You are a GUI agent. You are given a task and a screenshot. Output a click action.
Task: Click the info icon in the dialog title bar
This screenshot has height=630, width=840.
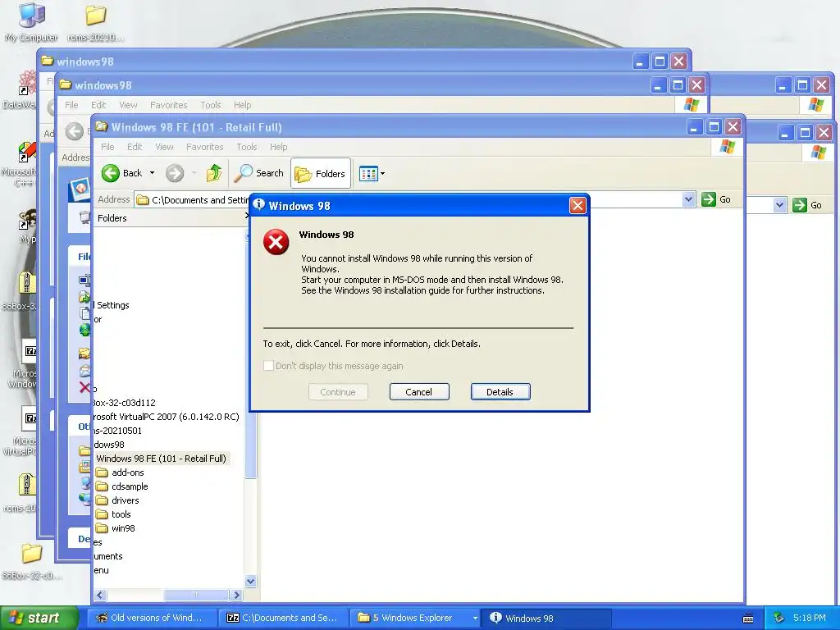click(259, 204)
